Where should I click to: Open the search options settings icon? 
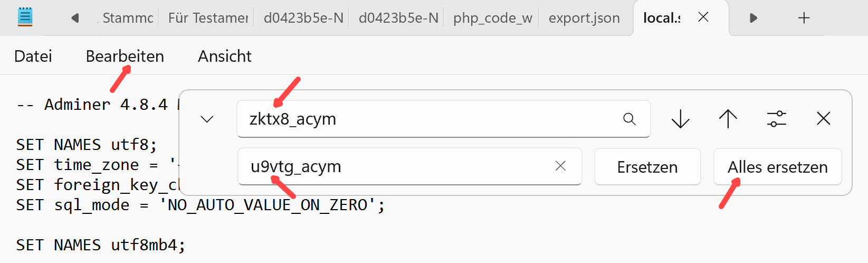(776, 119)
